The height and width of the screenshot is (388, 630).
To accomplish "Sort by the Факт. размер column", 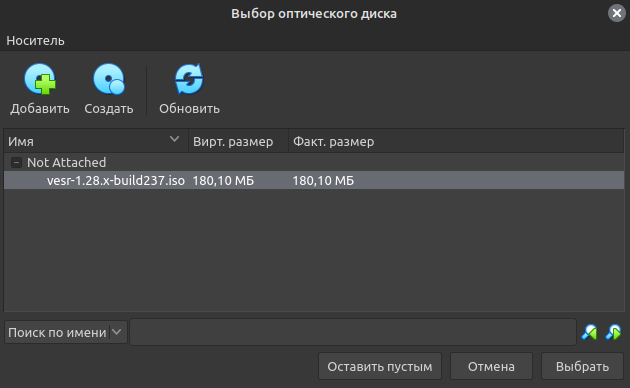I will coord(456,141).
